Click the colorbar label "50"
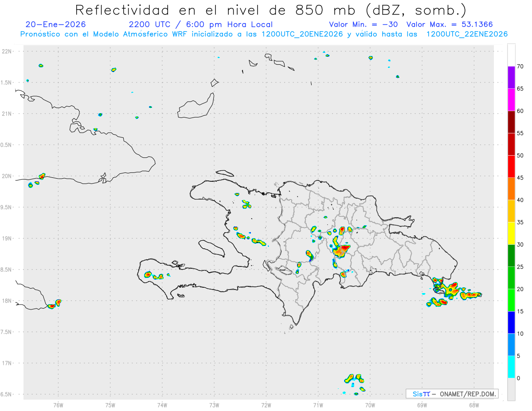Viewport: 532px width, 411px height. pyautogui.click(x=520, y=156)
